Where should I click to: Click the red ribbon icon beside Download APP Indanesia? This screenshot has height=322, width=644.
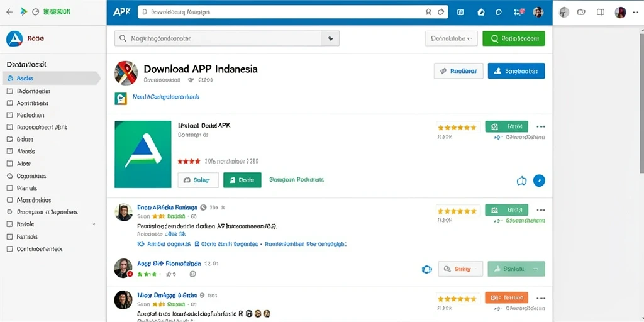coord(126,72)
